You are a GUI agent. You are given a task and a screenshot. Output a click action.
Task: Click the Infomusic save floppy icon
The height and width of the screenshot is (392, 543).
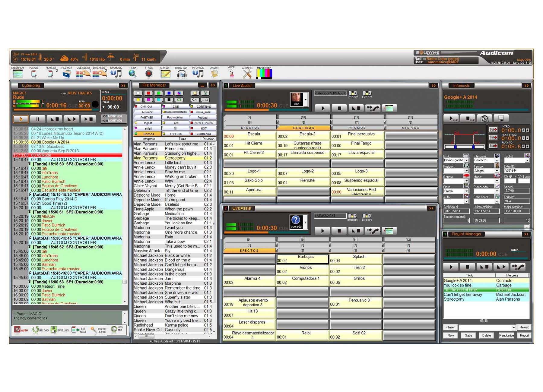tap(501, 119)
